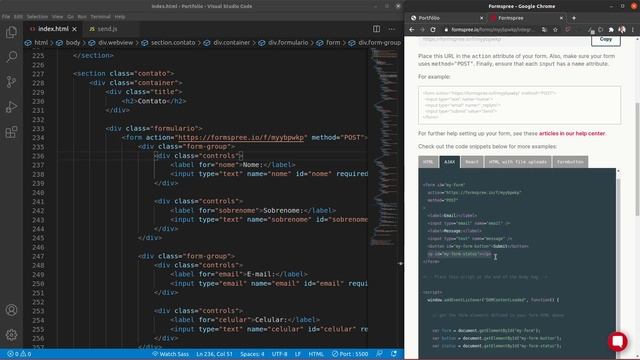Bookmark this page with the star

click(555, 30)
